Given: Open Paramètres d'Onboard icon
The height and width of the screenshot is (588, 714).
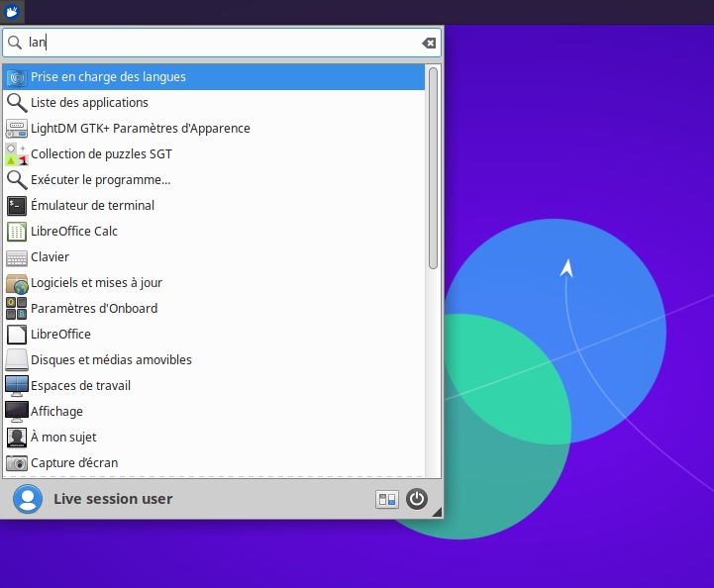Looking at the screenshot, I should pos(17,309).
